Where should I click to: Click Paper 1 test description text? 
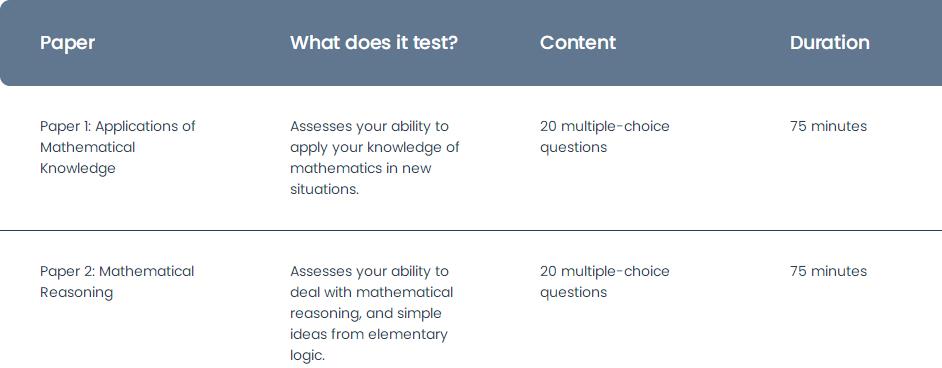[374, 158]
